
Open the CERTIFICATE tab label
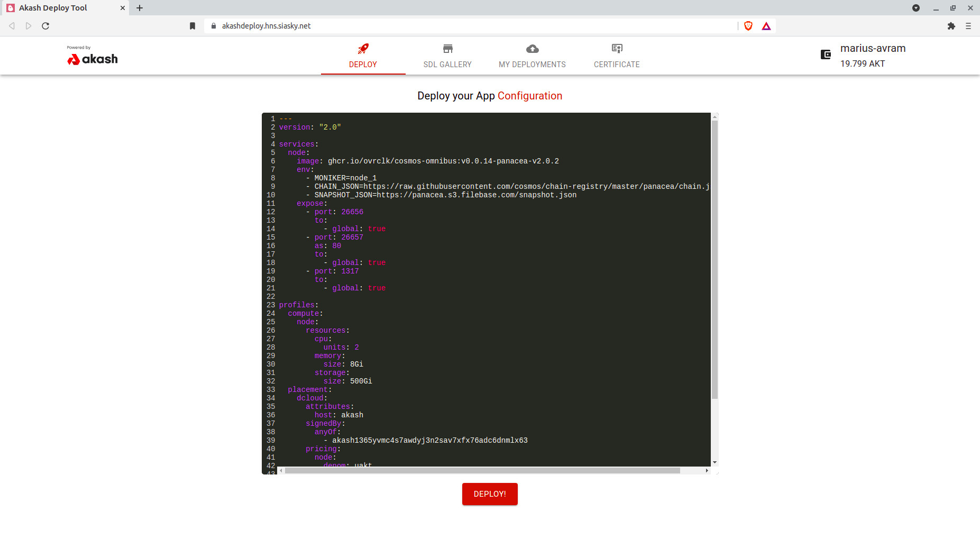click(617, 65)
